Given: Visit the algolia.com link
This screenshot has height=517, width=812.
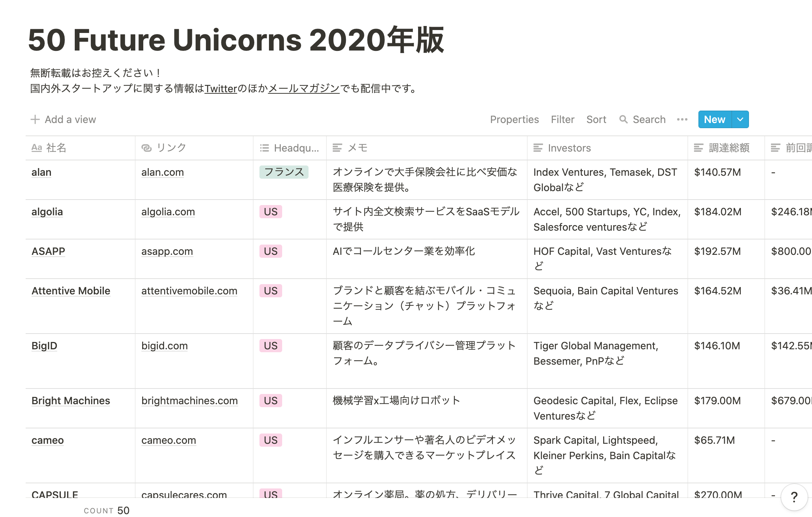Looking at the screenshot, I should tap(168, 212).
